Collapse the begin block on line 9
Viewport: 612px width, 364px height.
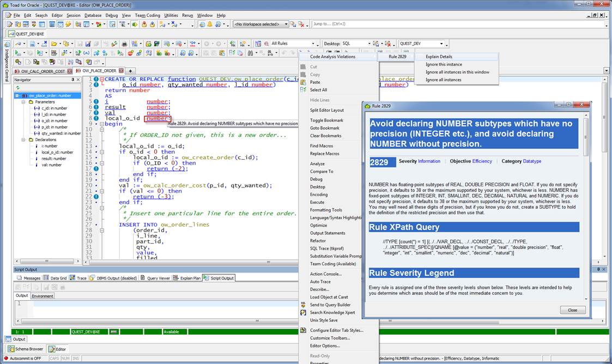101,124
